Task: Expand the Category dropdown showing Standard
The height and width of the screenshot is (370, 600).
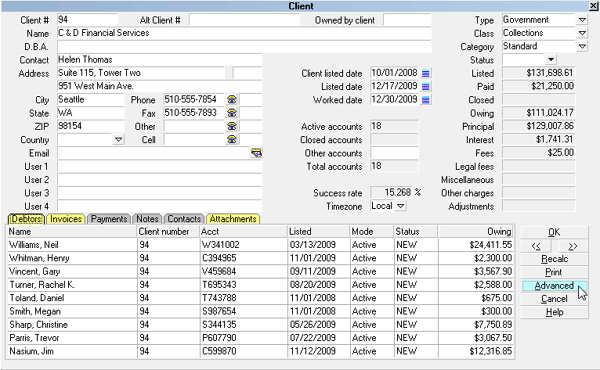Action: 582,46
